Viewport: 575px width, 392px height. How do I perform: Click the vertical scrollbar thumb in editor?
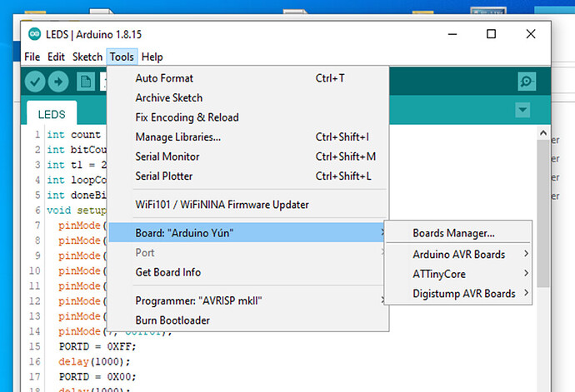click(543, 213)
